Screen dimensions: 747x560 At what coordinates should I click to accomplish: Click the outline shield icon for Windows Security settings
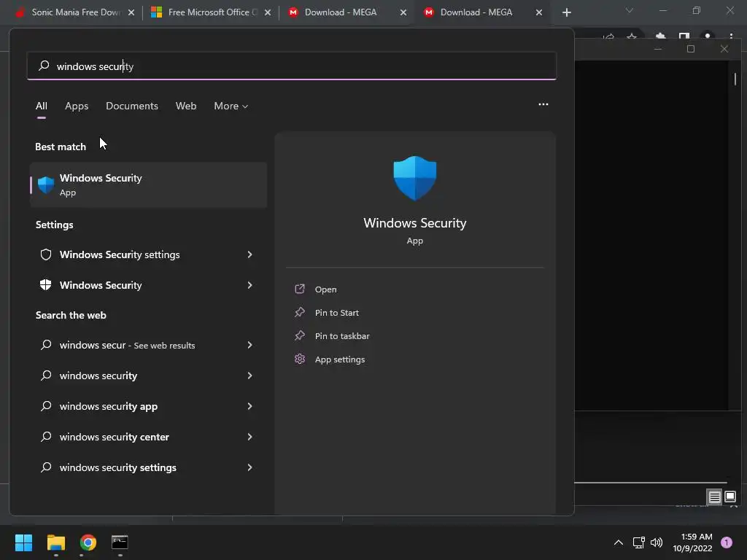point(46,254)
